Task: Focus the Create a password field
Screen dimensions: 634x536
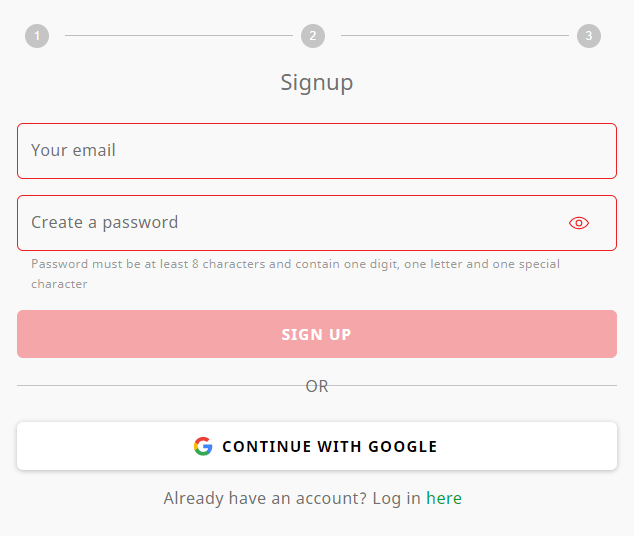Action: (x=317, y=223)
